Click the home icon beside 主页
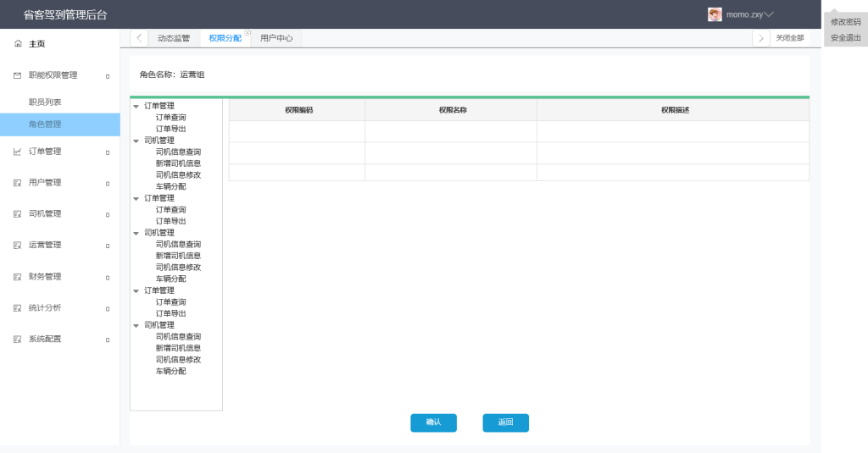The image size is (868, 453). [18, 44]
